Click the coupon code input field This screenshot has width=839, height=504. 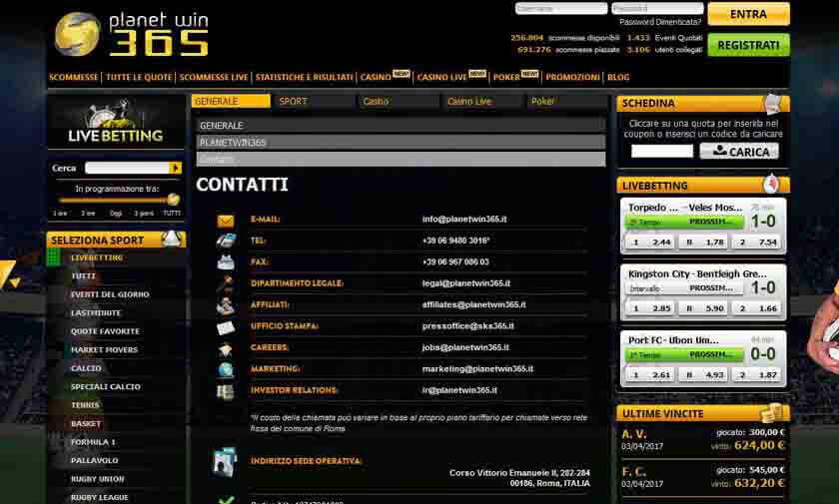(662, 152)
